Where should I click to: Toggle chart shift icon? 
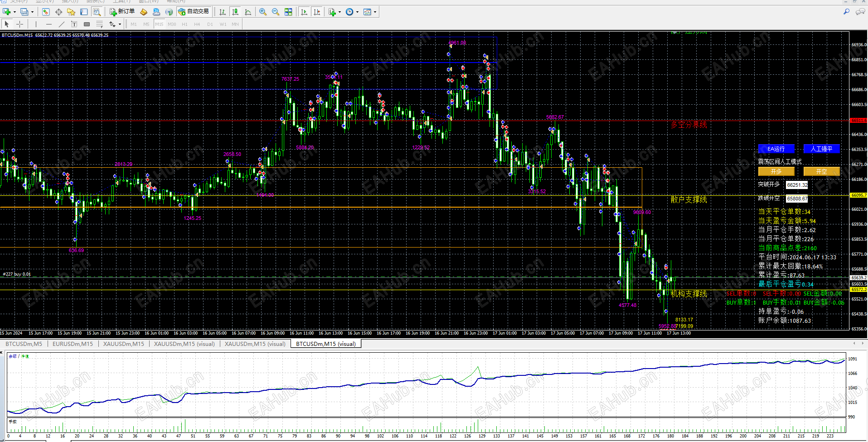(317, 12)
